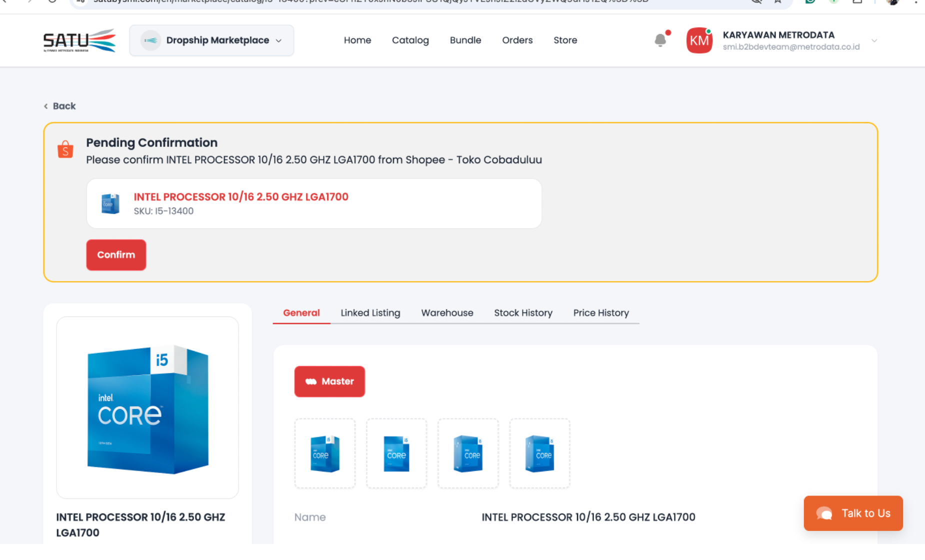Open the red INTEL PROCESSOR product link
This screenshot has width=925, height=560.
tap(240, 197)
